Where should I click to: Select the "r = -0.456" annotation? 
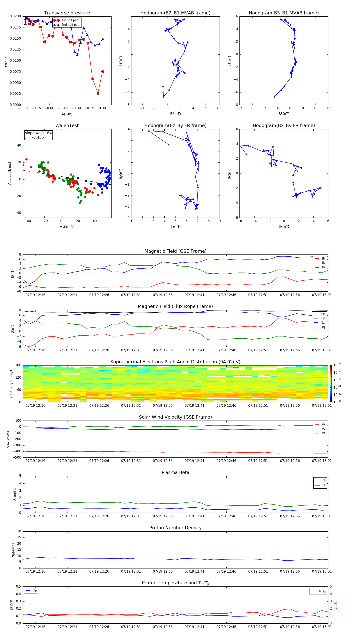point(35,137)
